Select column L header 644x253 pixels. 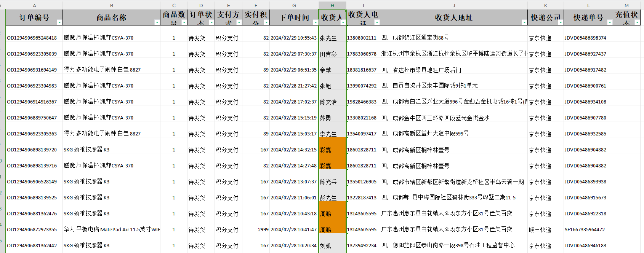click(x=588, y=5)
